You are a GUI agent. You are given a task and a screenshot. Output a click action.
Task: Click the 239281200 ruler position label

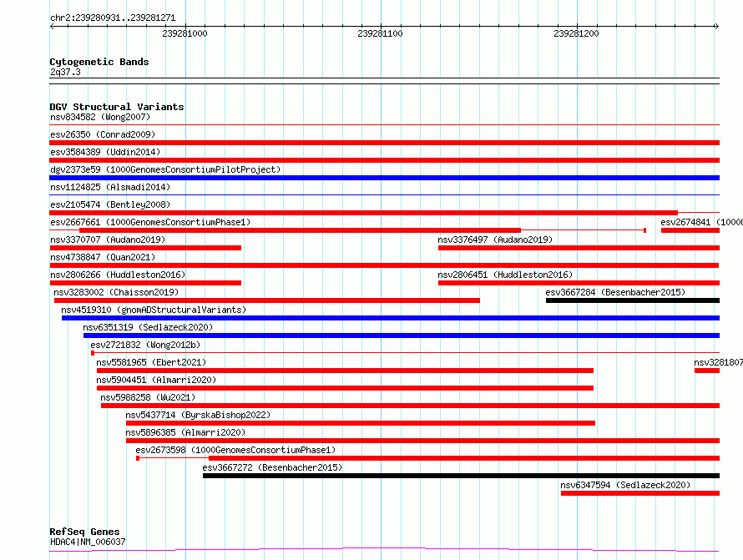[x=576, y=33]
